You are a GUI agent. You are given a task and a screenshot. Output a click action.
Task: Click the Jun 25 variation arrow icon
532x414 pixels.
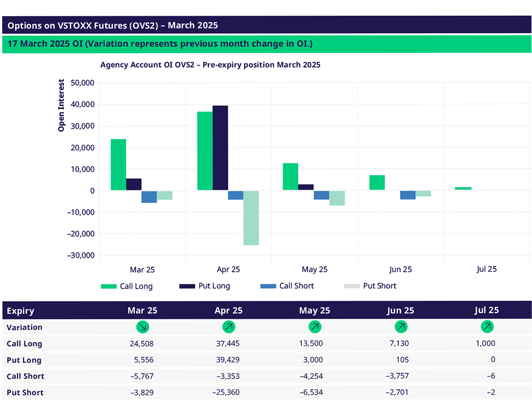click(x=401, y=327)
